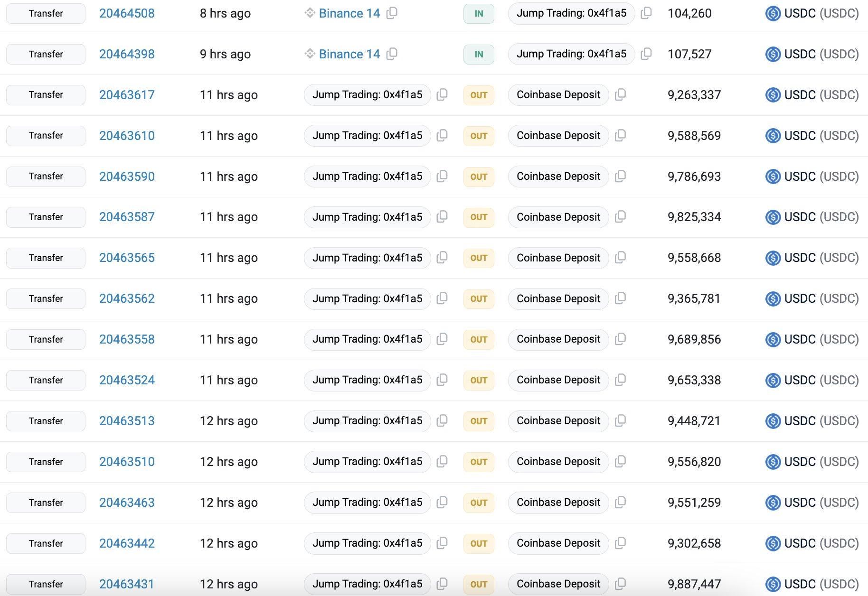Open block 20463617 details
Screen dimensions: 868x596
click(x=127, y=95)
